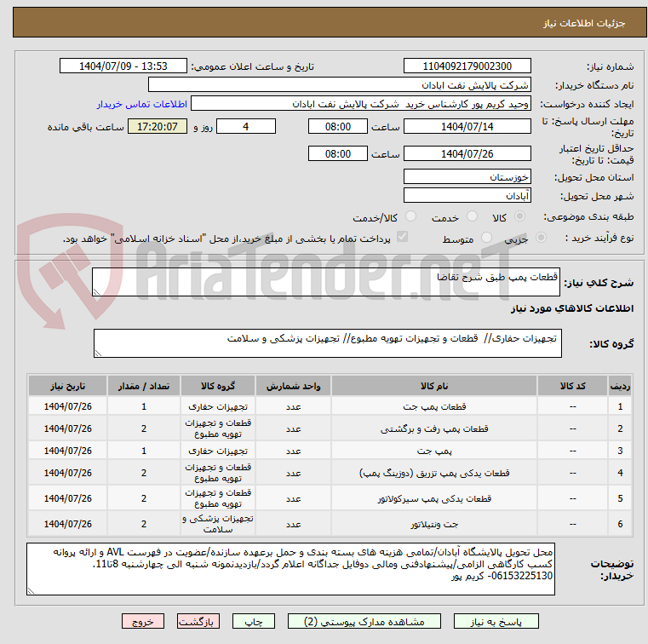Click the اطلاعات کالاهای مورد نیاز heading
The height and width of the screenshot is (644, 648).
click(572, 308)
